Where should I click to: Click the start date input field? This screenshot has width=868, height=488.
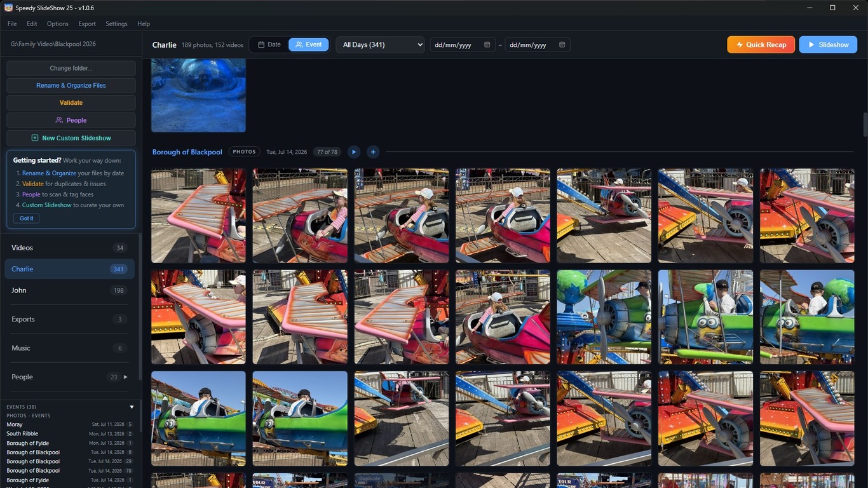(463, 45)
